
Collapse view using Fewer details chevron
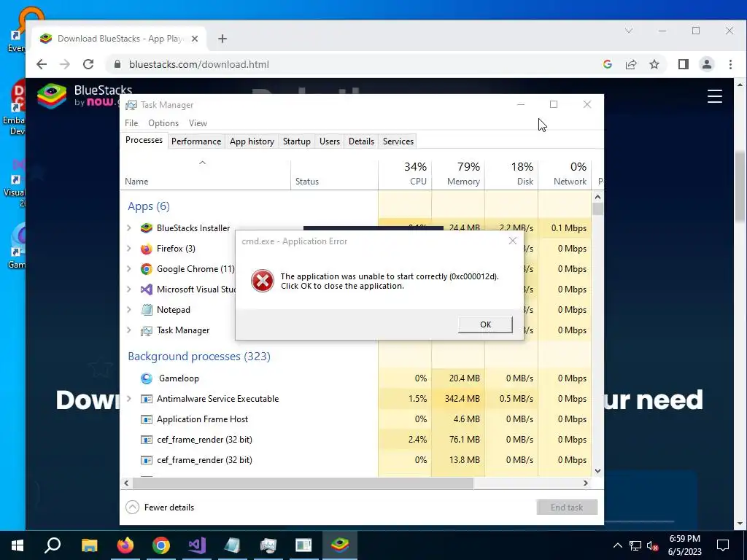(133, 507)
